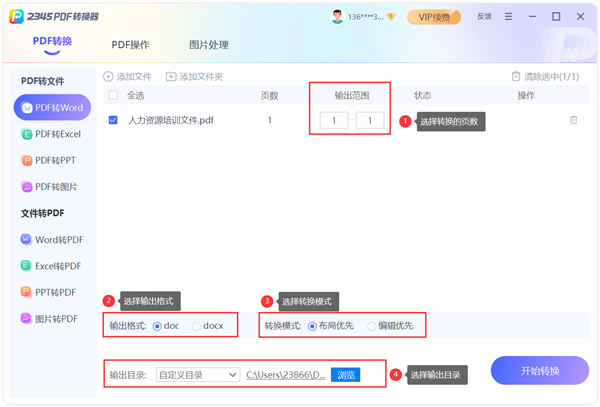Delete 人力资源培训文件.pdf with row trash icon
The height and width of the screenshot is (407, 600).
[x=574, y=120]
